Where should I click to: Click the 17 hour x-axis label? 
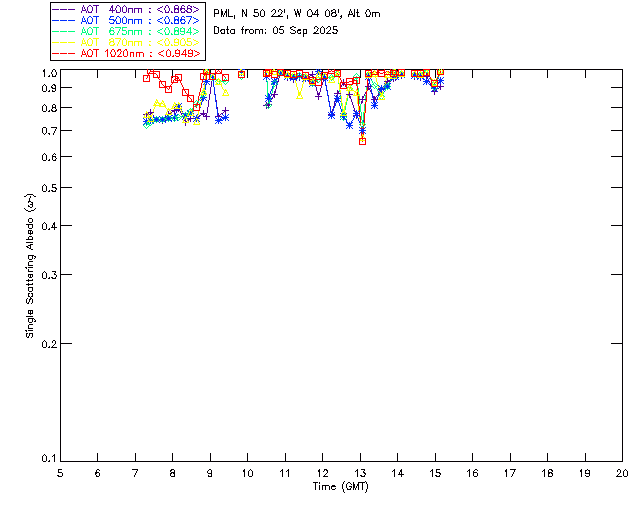(510, 473)
